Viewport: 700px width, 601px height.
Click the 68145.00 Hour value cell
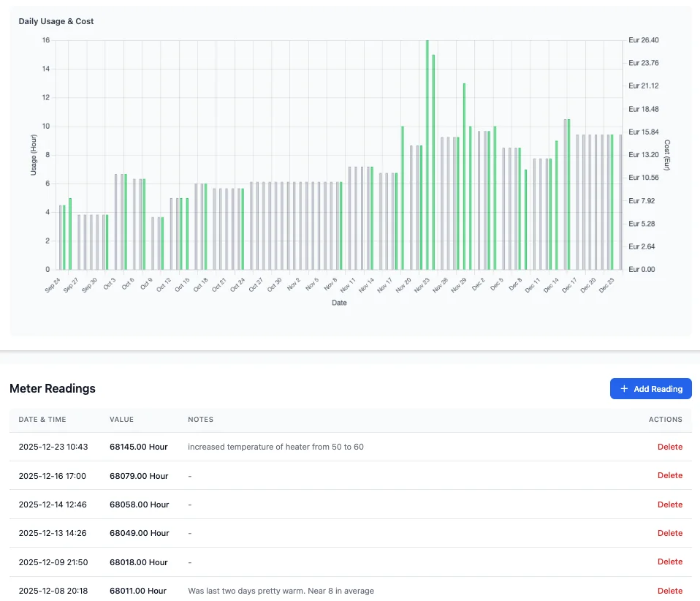click(138, 447)
